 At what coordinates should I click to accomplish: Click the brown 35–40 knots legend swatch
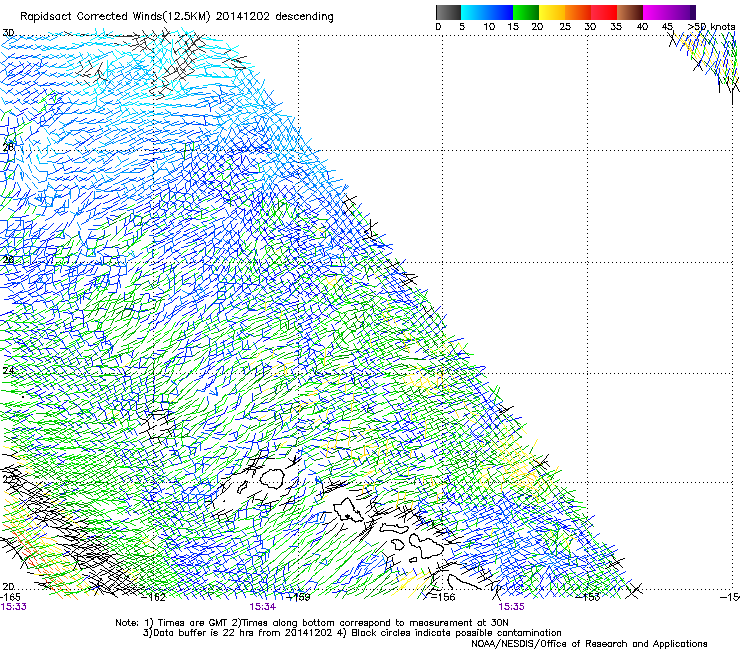pos(630,12)
